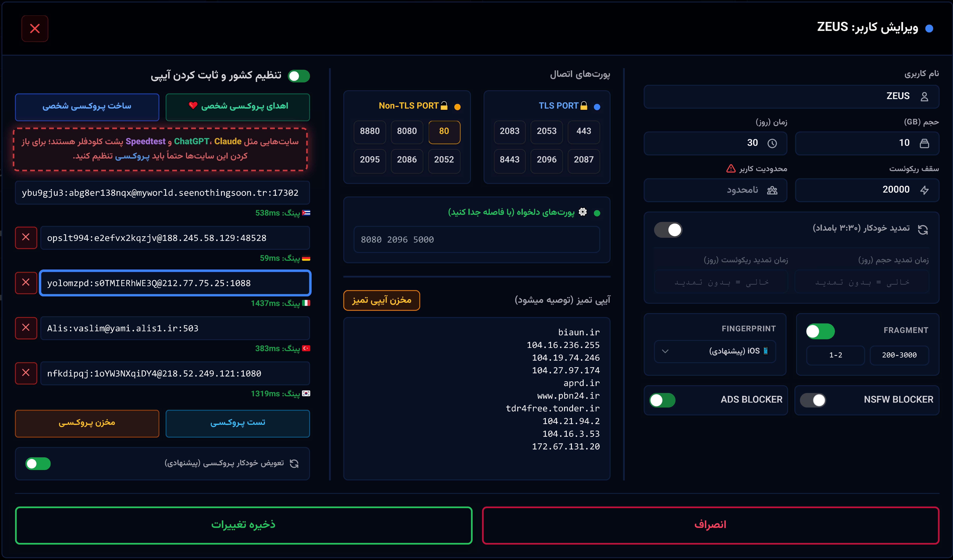Toggle automatic proxy replacement switch

[x=38, y=464]
